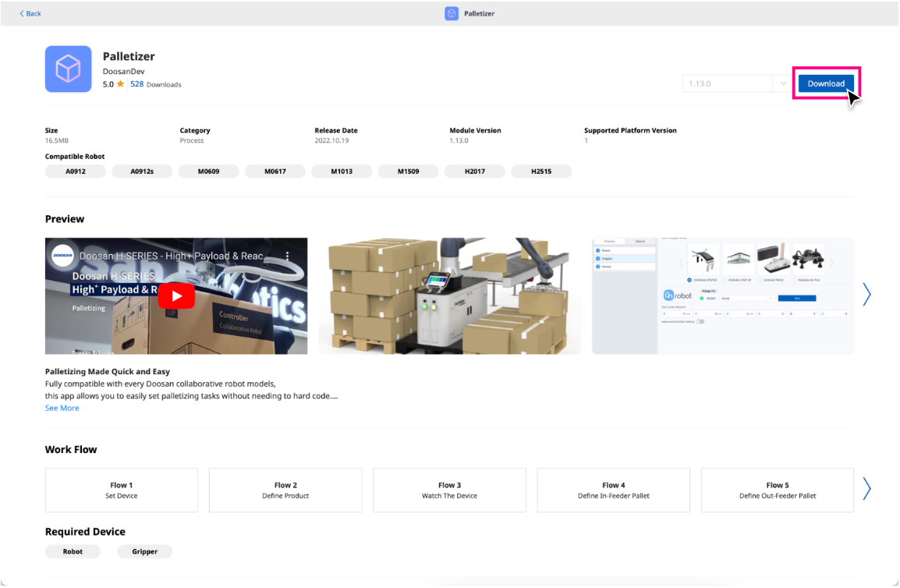Click the H2017 compatible robot tag
Image resolution: width=900 pixels, height=588 pixels.
[474, 171]
